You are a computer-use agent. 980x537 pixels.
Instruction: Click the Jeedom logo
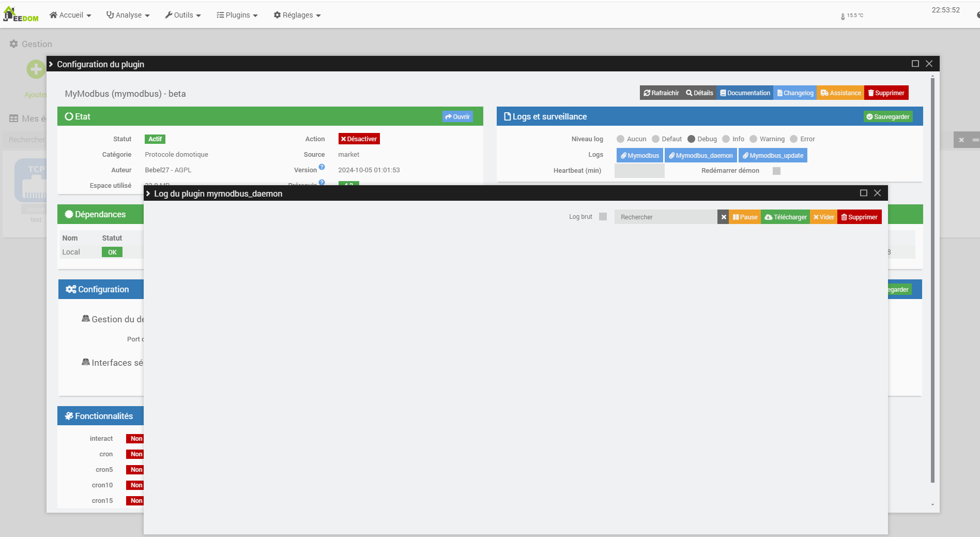tap(21, 14)
